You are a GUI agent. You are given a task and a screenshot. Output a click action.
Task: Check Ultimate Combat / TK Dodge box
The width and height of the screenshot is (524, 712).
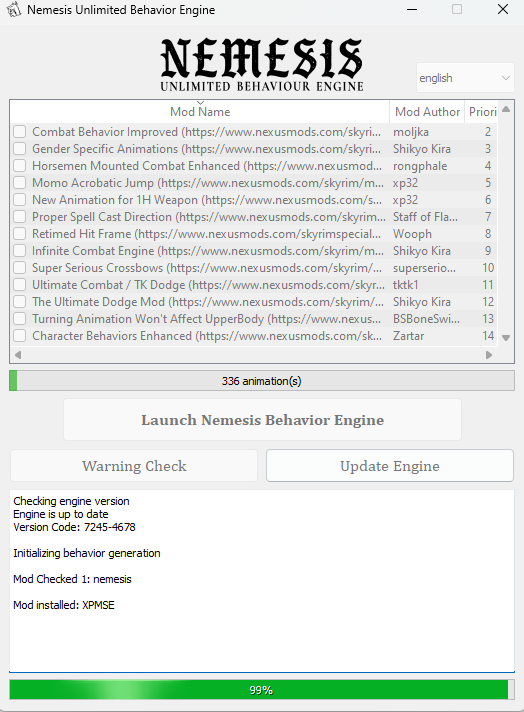[x=20, y=285]
